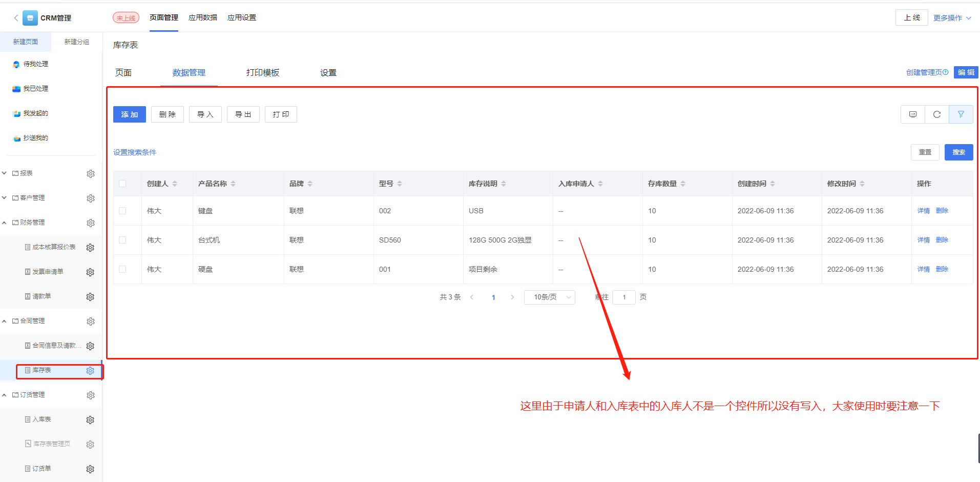Sort by 产品名称 column arrows
Screen dimensions: 980x482
click(233, 184)
